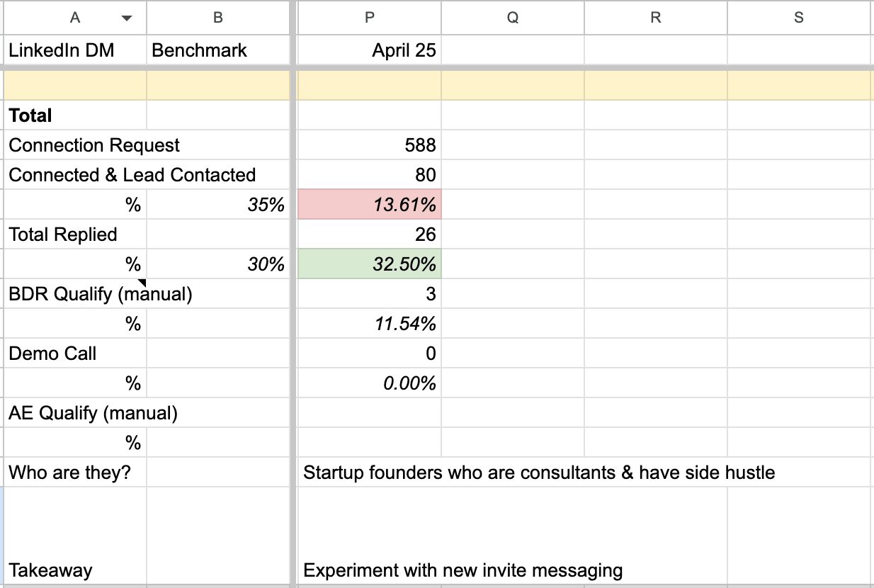The image size is (874, 588).
Task: Select column R header
Action: pyautogui.click(x=656, y=18)
